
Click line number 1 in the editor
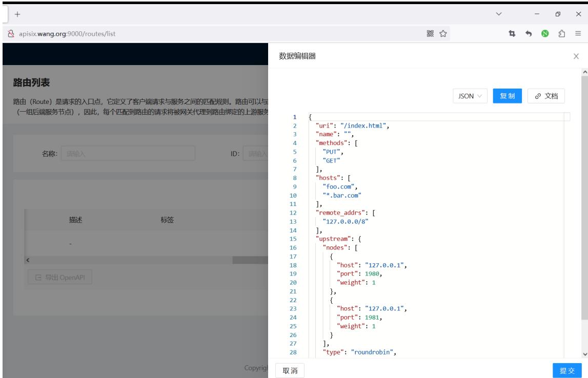295,117
